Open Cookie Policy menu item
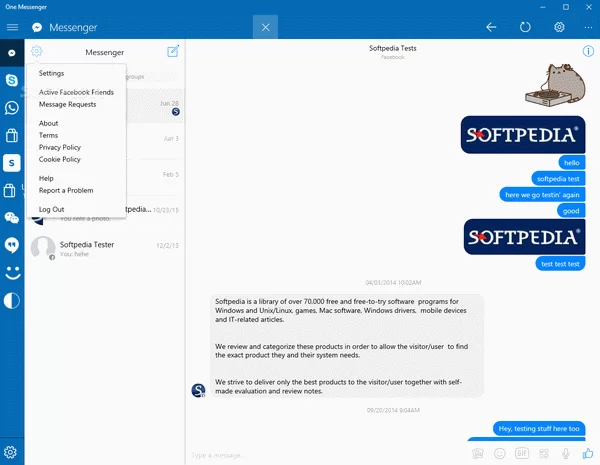 tap(59, 159)
